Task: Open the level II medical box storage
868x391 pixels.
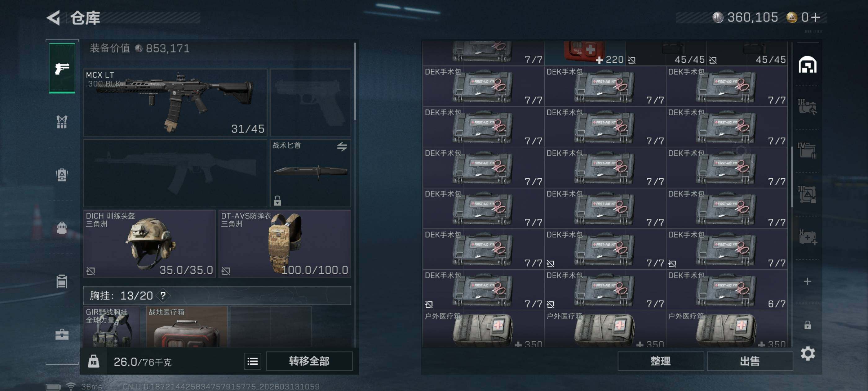Action: click(807, 237)
